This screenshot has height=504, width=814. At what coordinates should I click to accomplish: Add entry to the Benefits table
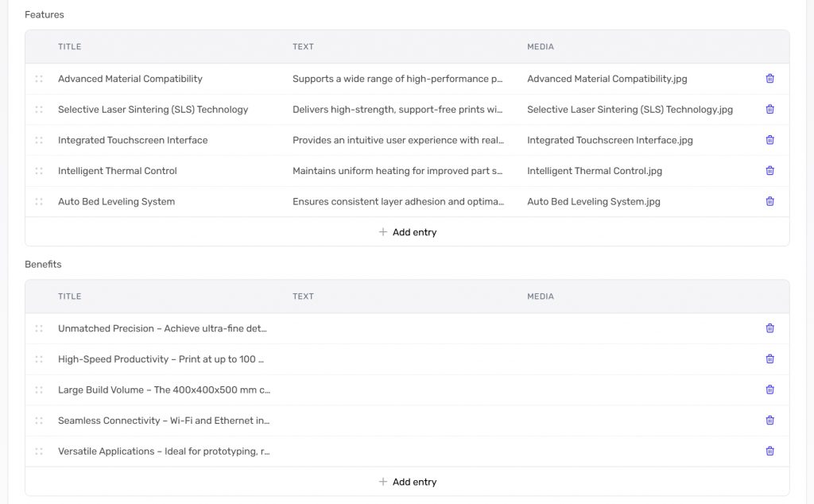pos(407,482)
